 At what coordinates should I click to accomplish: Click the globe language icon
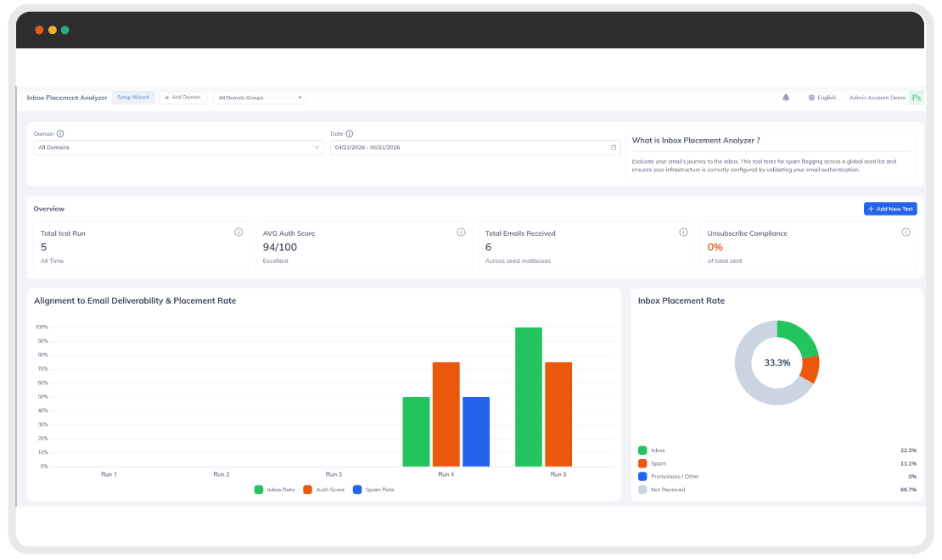[811, 98]
